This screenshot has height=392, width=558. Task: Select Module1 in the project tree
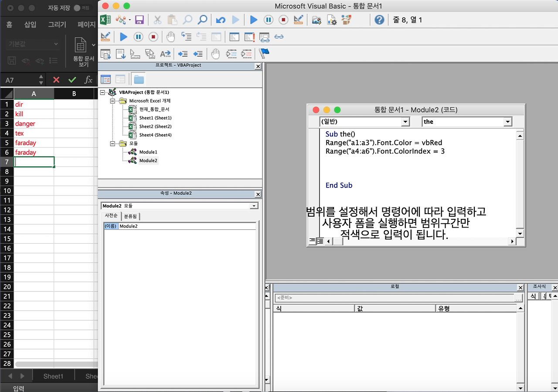[148, 152]
